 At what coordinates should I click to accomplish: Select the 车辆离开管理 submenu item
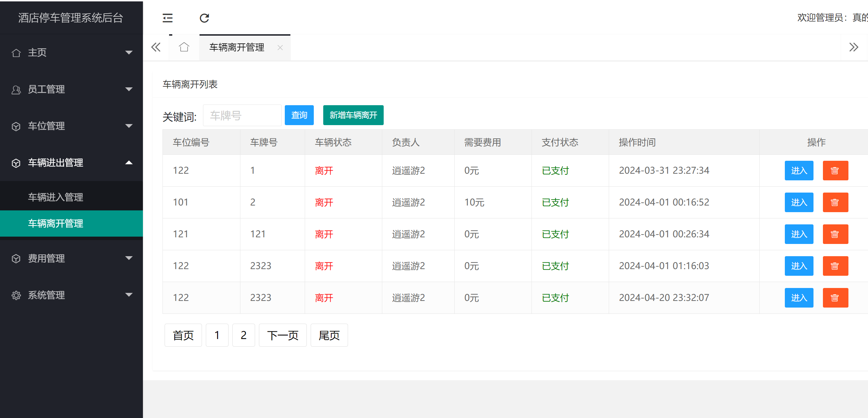[x=56, y=224]
